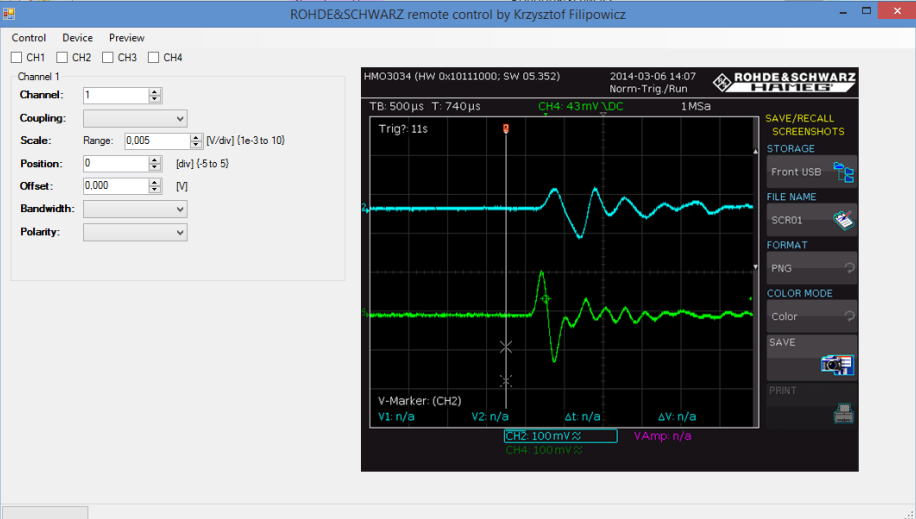The width and height of the screenshot is (916, 519).
Task: Click the PNG format cycle arrow icon
Action: [x=849, y=268]
